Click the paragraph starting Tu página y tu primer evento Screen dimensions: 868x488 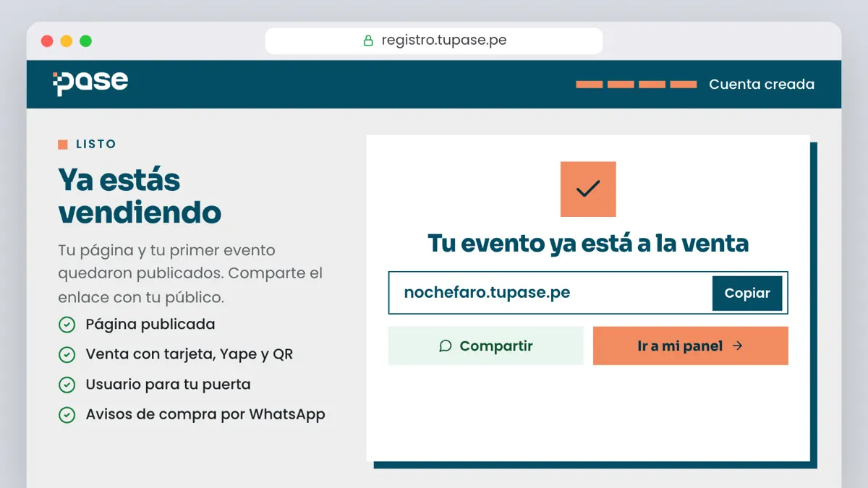point(190,274)
